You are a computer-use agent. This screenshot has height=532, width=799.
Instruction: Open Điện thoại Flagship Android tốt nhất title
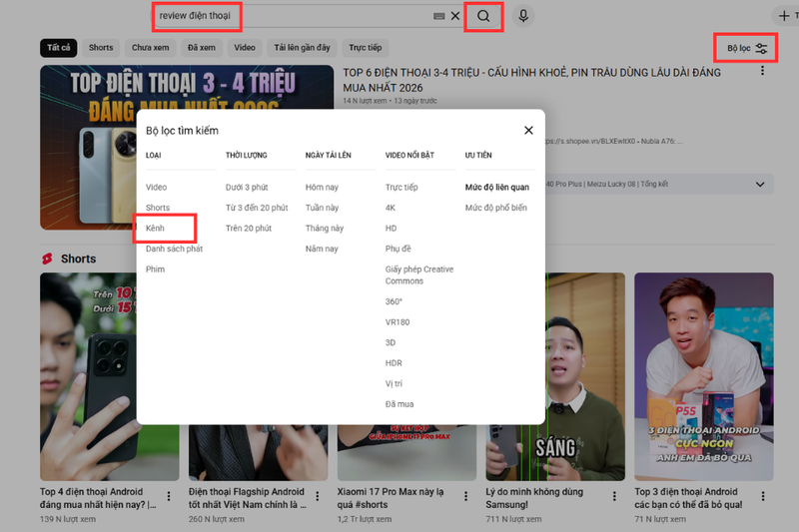coord(247,498)
